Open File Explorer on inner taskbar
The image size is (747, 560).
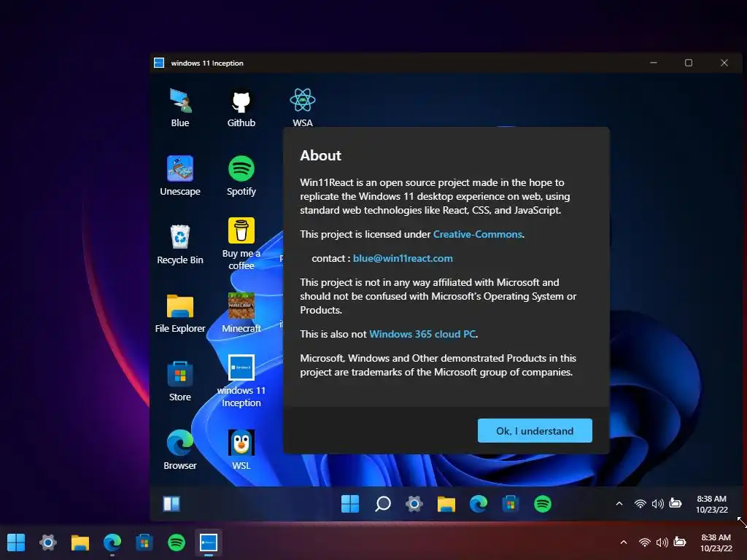[446, 504]
